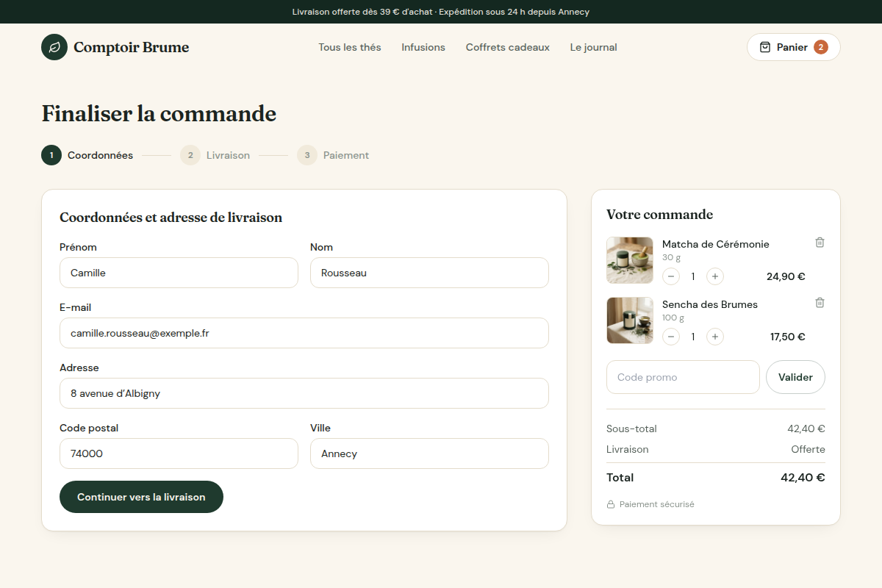This screenshot has height=588, width=882.
Task: Jump to step 2 Livraison
Action: 215,155
